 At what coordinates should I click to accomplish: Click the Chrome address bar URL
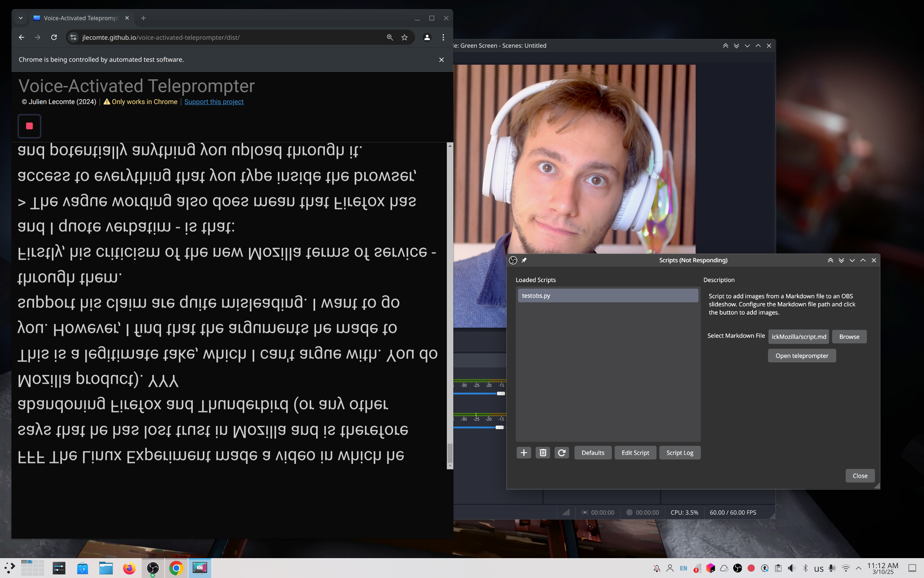161,37
